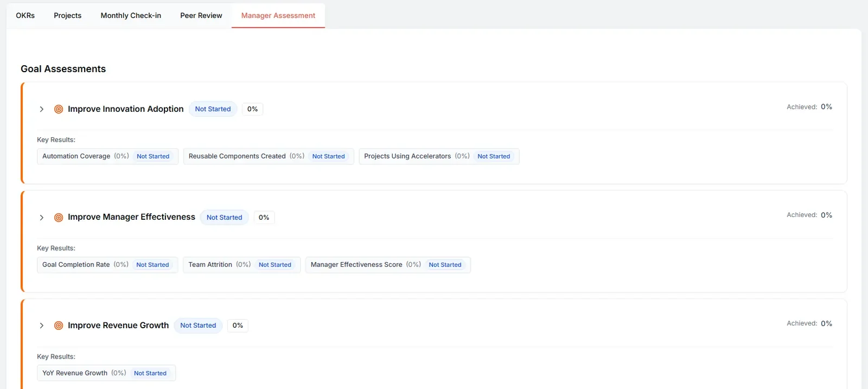The width and height of the screenshot is (868, 389).
Task: Open the OKRs tab
Action: (x=25, y=15)
